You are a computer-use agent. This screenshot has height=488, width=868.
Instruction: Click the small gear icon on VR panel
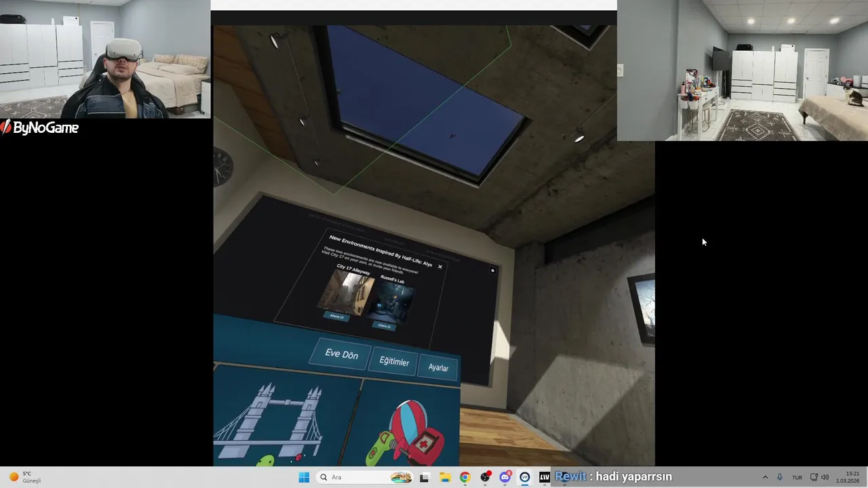coord(493,270)
